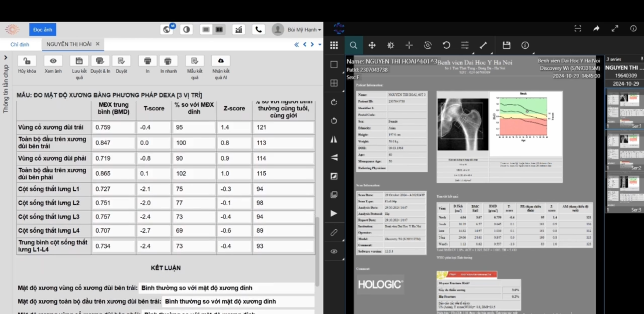Click the brightness window level tool
The height and width of the screenshot is (314, 644).
[390, 45]
